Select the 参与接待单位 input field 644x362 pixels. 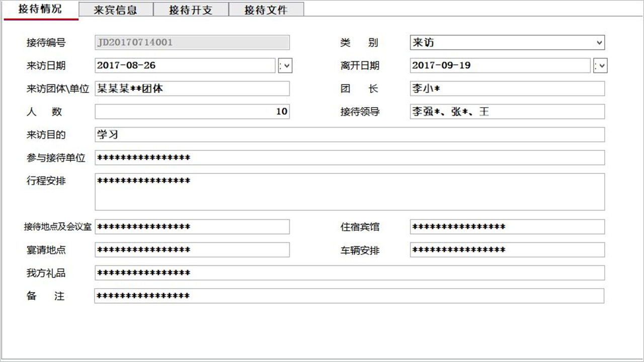[349, 157]
